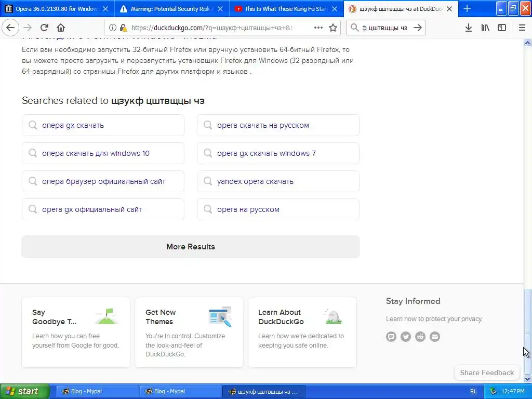Open 'yandex opera скачать' suggestion
Viewport: 532px width, 399px height.
click(278, 181)
